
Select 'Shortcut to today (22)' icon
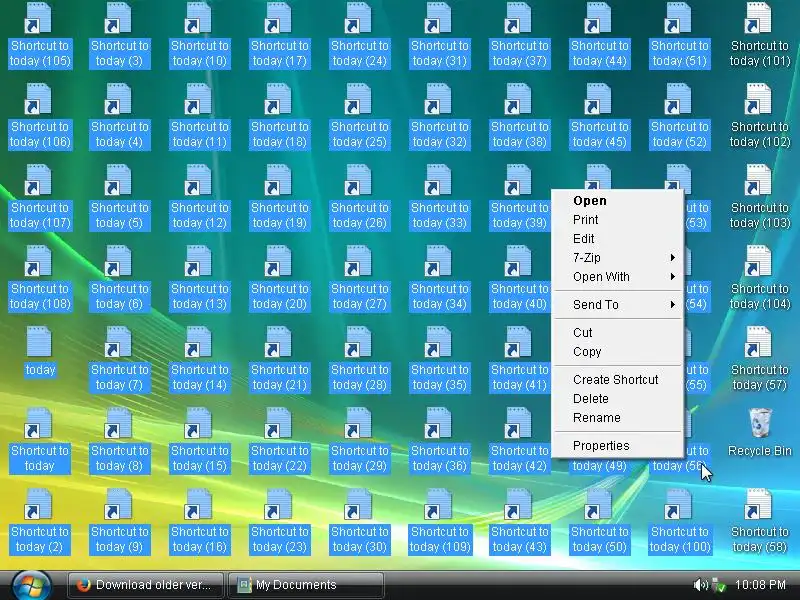[x=280, y=441]
